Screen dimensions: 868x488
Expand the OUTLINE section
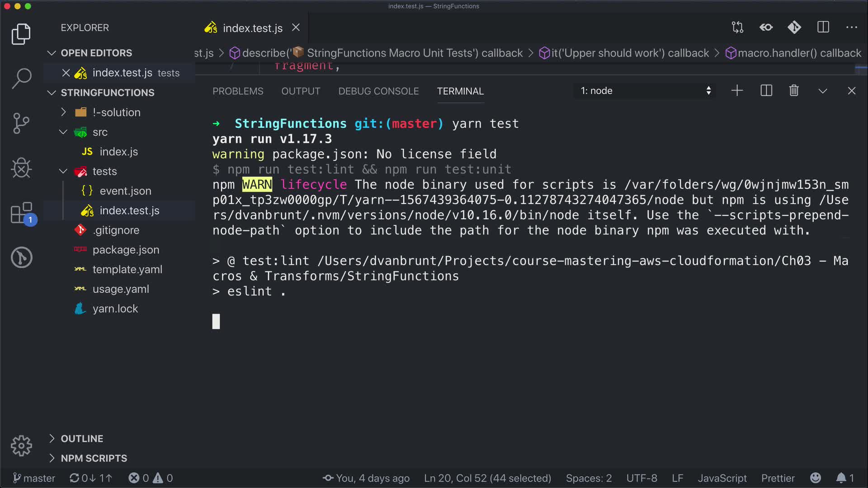(x=82, y=438)
